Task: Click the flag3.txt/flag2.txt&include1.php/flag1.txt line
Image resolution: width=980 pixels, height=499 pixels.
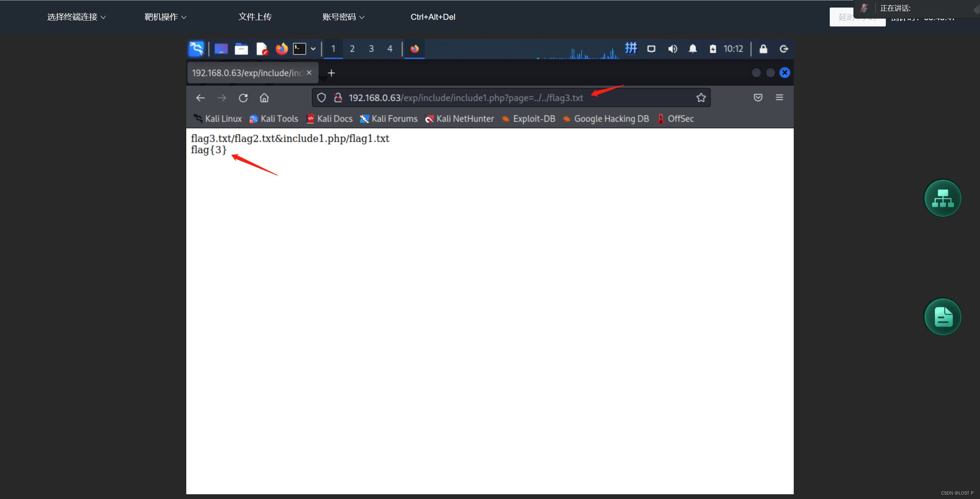Action: pos(290,138)
